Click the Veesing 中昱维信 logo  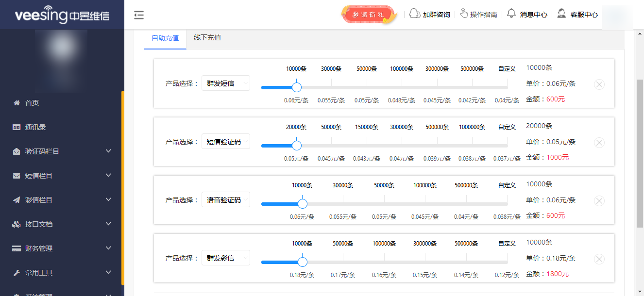tap(62, 15)
